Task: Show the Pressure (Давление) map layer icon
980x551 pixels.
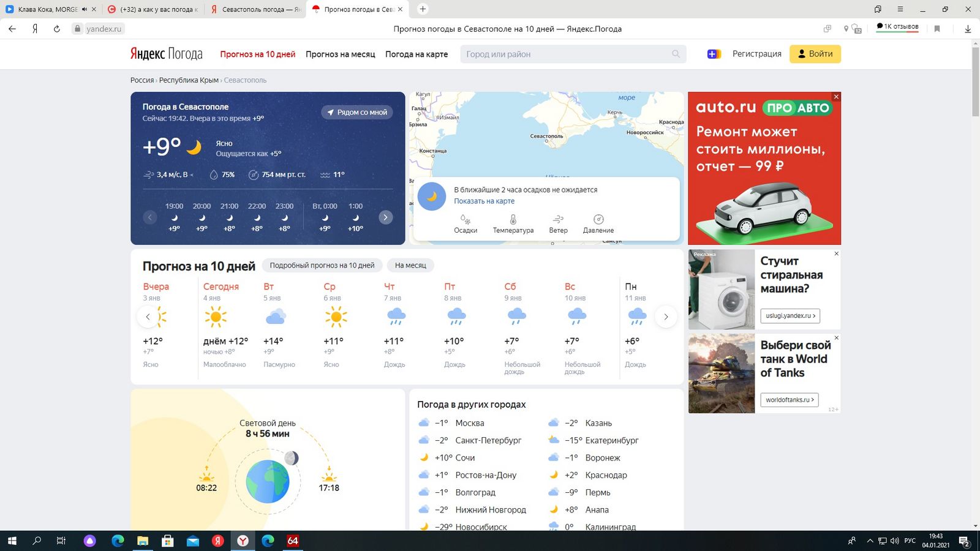Action: point(598,219)
